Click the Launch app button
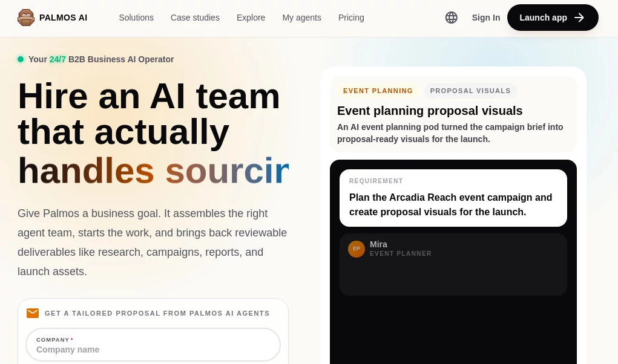 tap(553, 18)
